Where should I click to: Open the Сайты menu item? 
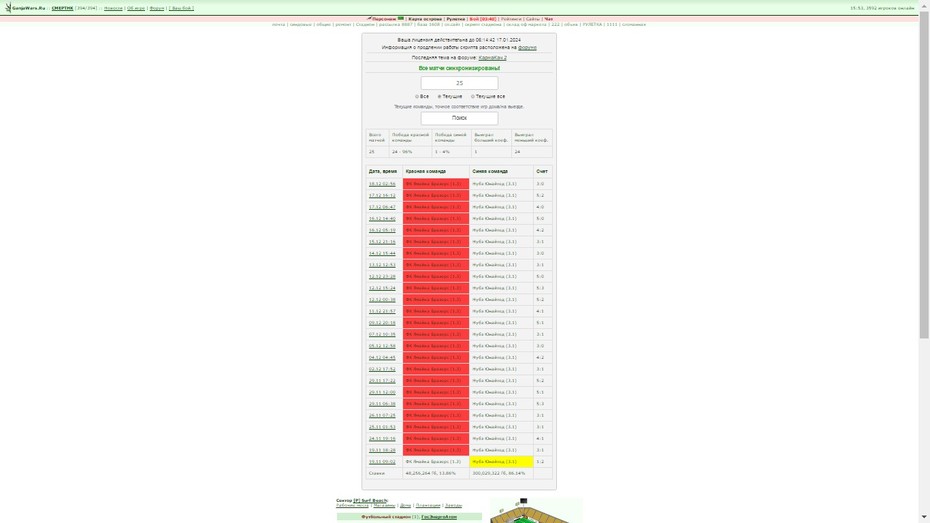click(533, 19)
